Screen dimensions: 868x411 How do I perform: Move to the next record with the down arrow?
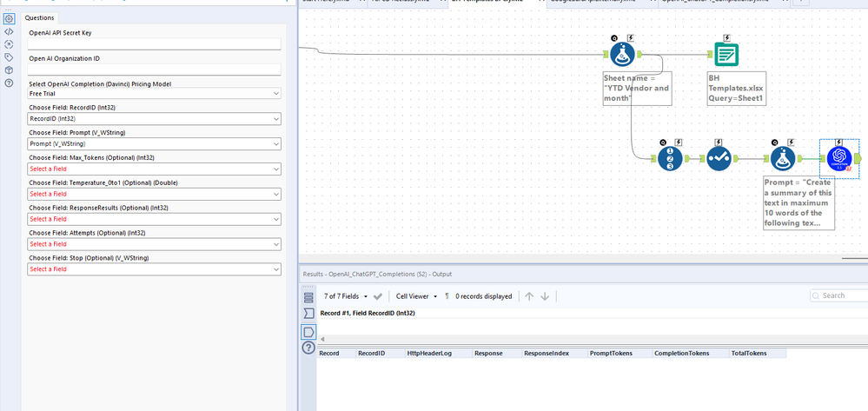[x=545, y=296]
